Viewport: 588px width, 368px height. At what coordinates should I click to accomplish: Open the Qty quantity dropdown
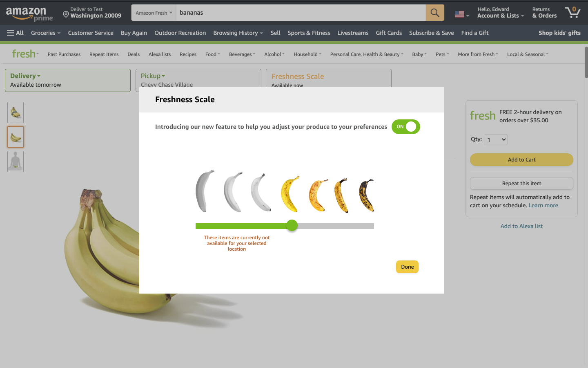point(495,139)
